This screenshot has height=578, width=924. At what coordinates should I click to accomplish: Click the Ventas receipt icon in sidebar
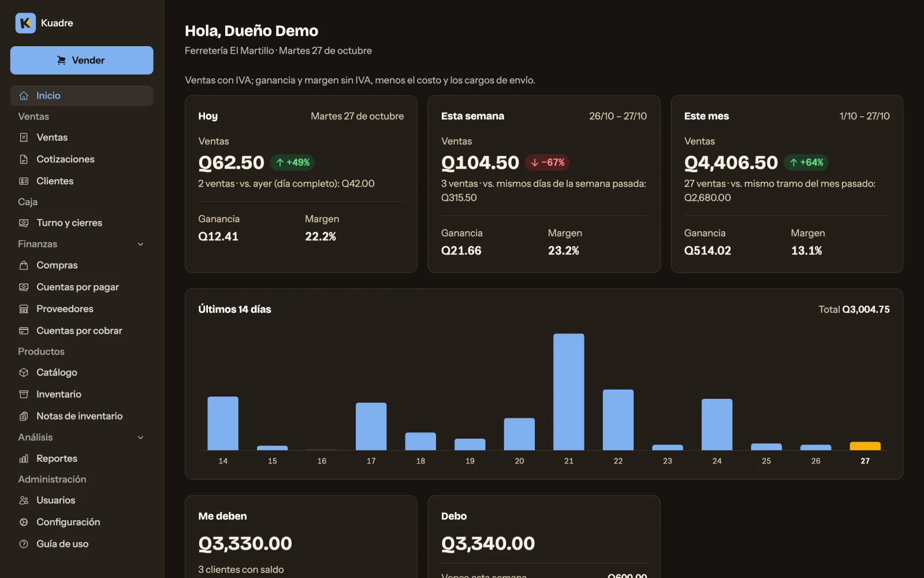tap(24, 138)
